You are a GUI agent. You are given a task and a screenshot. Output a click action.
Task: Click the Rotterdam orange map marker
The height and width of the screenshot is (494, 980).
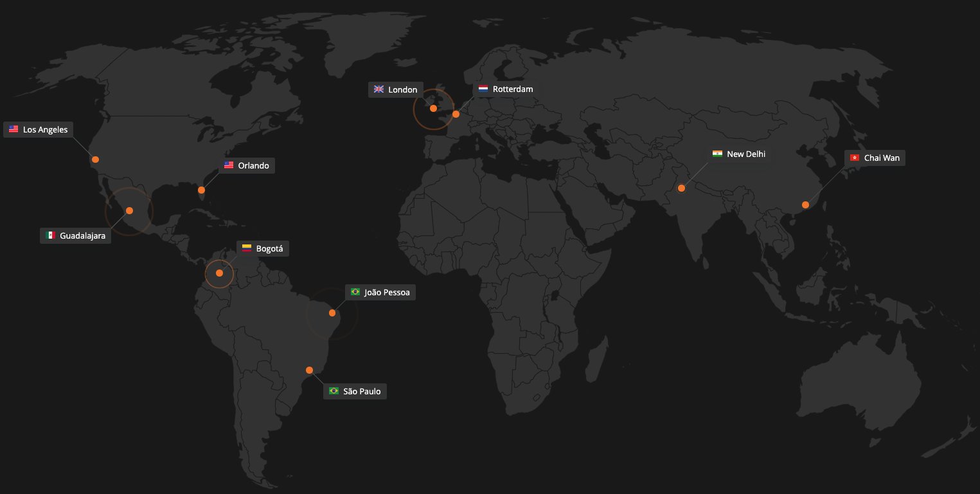[456, 114]
